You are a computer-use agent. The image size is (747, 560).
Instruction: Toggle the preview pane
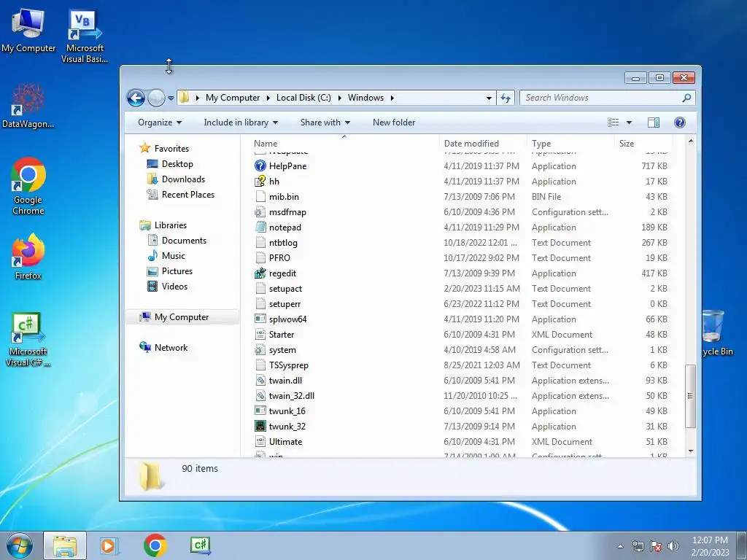(654, 122)
